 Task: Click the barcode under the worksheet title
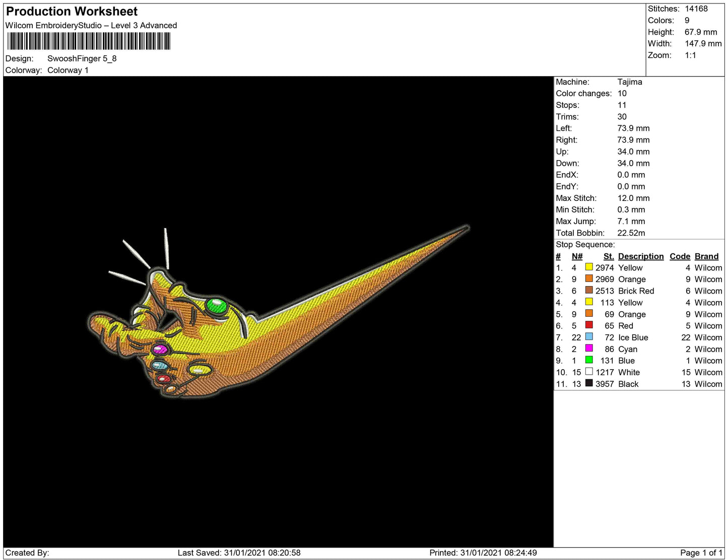pos(89,41)
